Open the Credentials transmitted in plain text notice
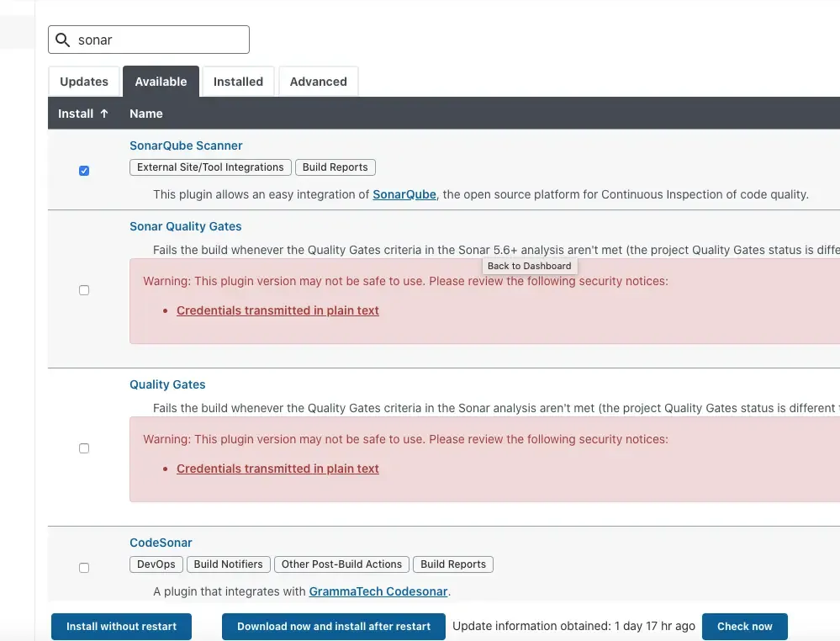 [277, 310]
